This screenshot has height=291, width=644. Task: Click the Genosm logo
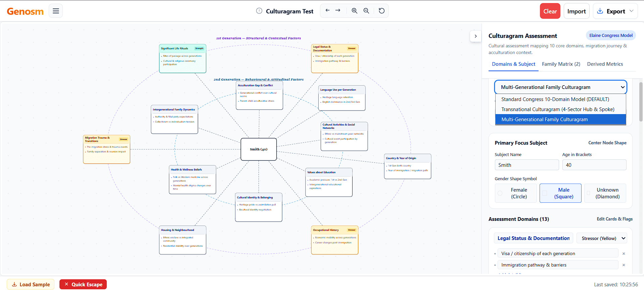coord(25,11)
